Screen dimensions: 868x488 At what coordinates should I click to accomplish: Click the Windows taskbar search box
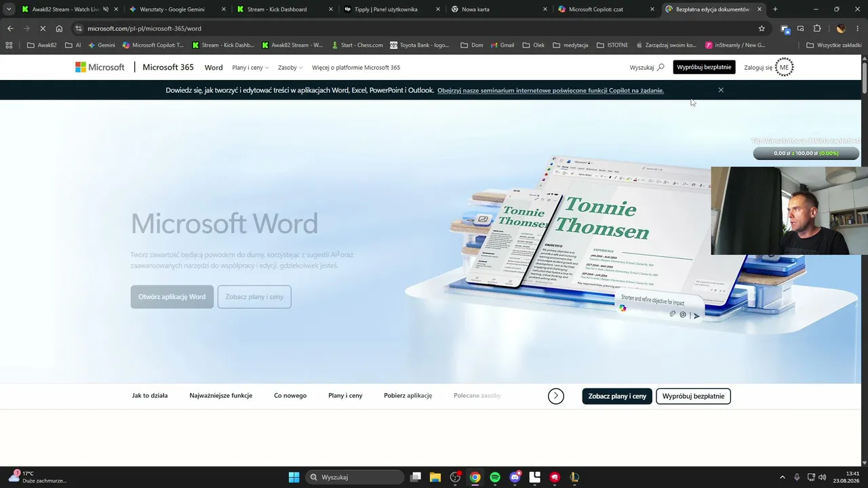point(355,477)
